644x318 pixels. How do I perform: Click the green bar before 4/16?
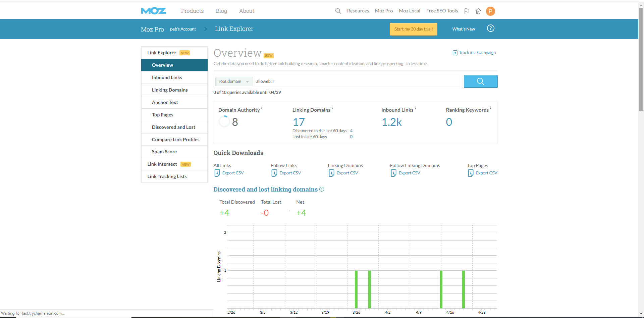tap(441, 289)
